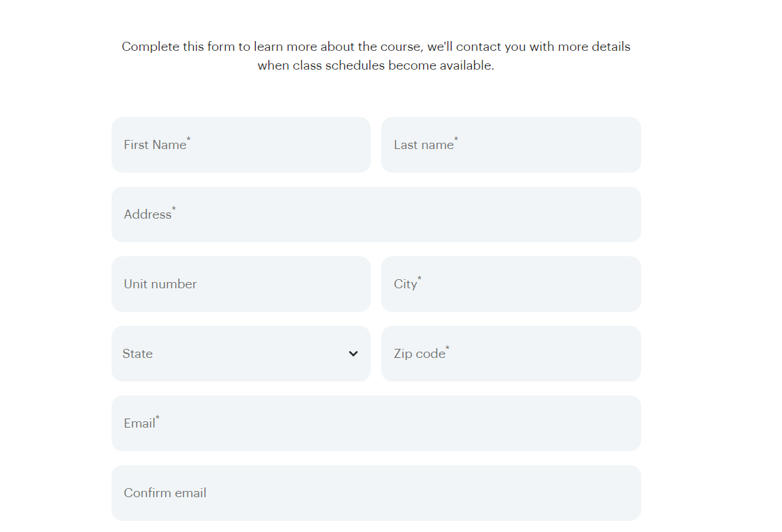This screenshot has height=532, width=782.
Task: Click the asterisk after Address label
Action: pyautogui.click(x=174, y=209)
